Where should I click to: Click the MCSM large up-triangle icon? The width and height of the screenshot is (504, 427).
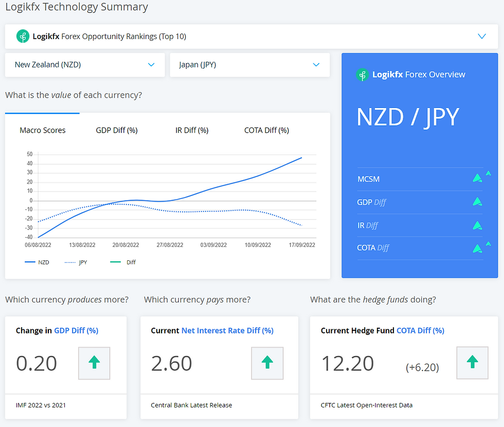click(477, 178)
